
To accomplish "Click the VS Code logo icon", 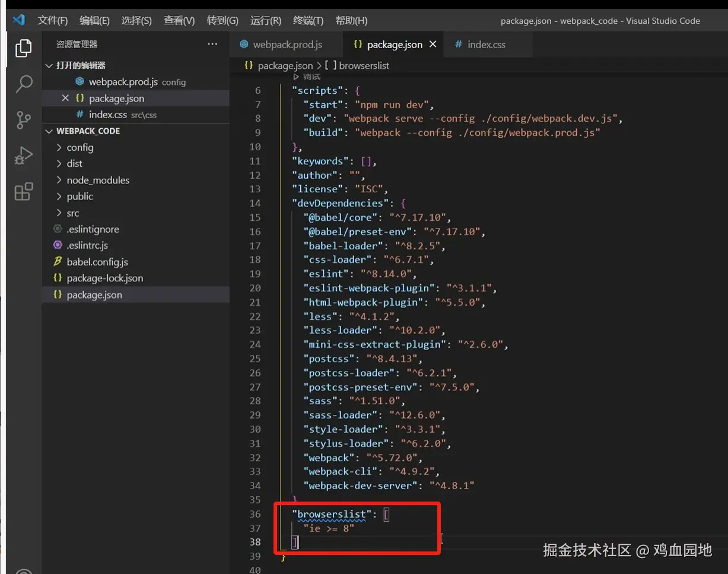I will [x=19, y=20].
